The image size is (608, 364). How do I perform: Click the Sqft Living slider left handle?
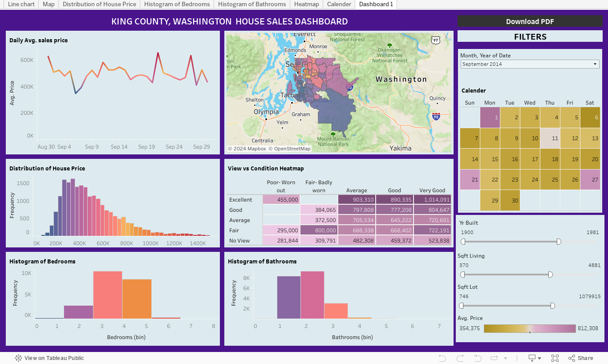pyautogui.click(x=462, y=275)
